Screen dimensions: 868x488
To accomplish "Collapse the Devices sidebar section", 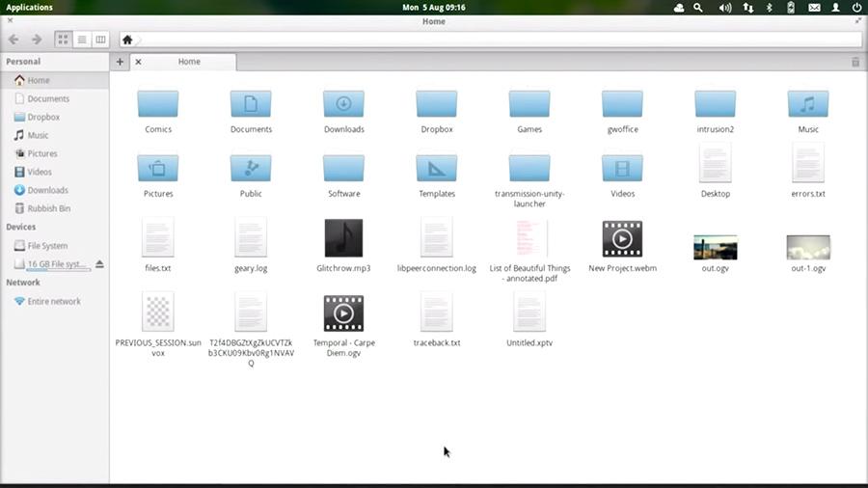I will point(21,227).
